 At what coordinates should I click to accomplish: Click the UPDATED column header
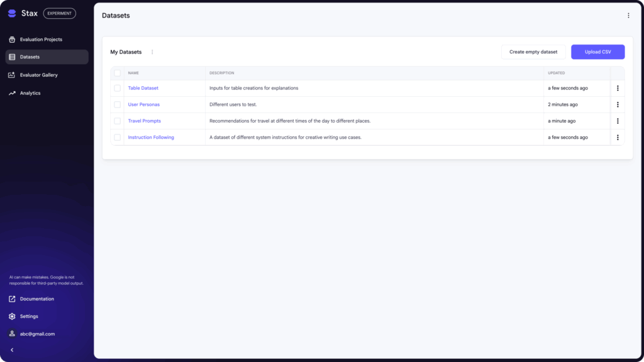click(556, 73)
